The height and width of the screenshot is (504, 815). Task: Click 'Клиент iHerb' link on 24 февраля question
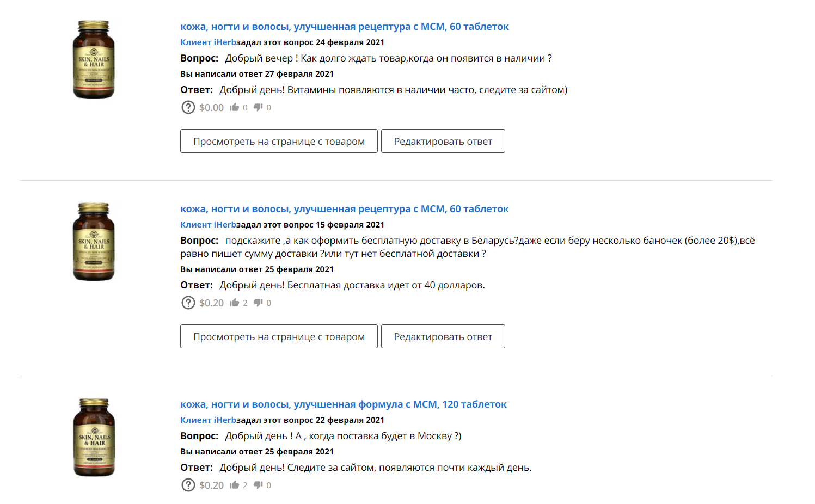tap(209, 42)
